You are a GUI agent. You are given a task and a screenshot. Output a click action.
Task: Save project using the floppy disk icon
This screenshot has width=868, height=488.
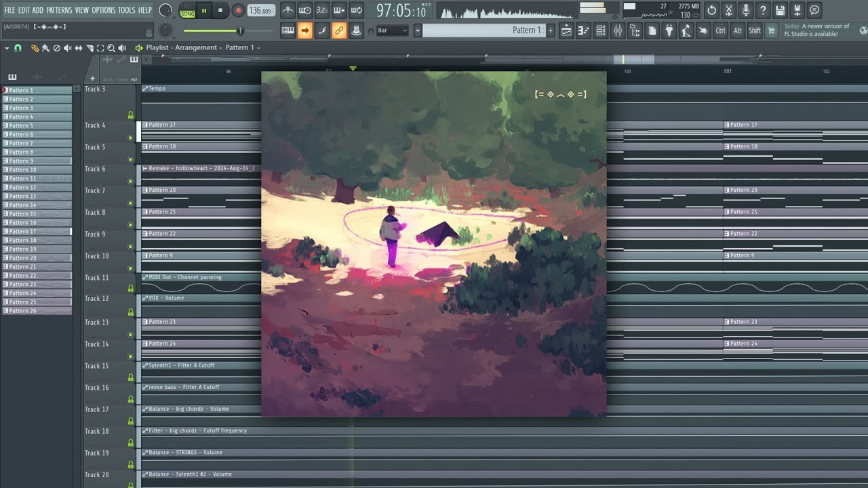[x=780, y=10]
